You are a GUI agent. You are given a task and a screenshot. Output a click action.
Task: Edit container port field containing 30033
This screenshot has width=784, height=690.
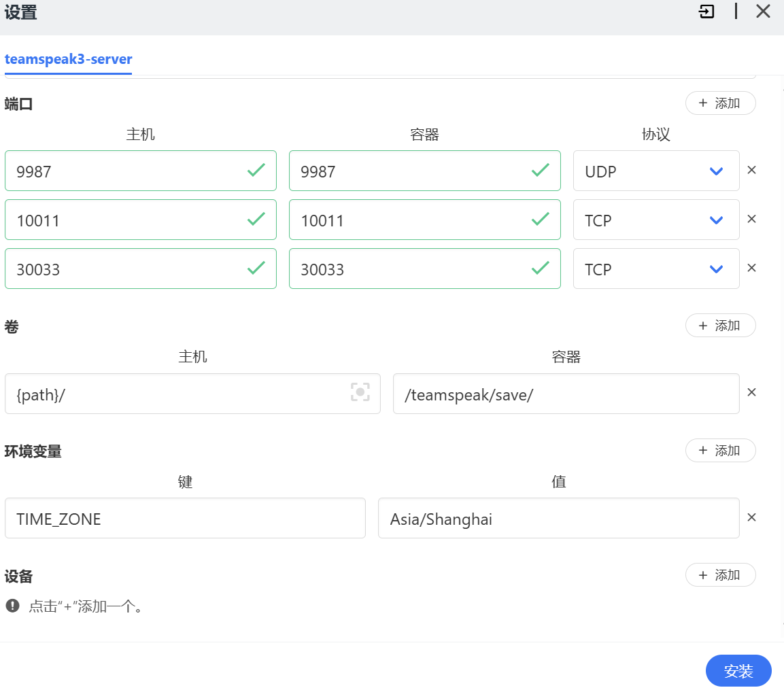click(x=424, y=269)
